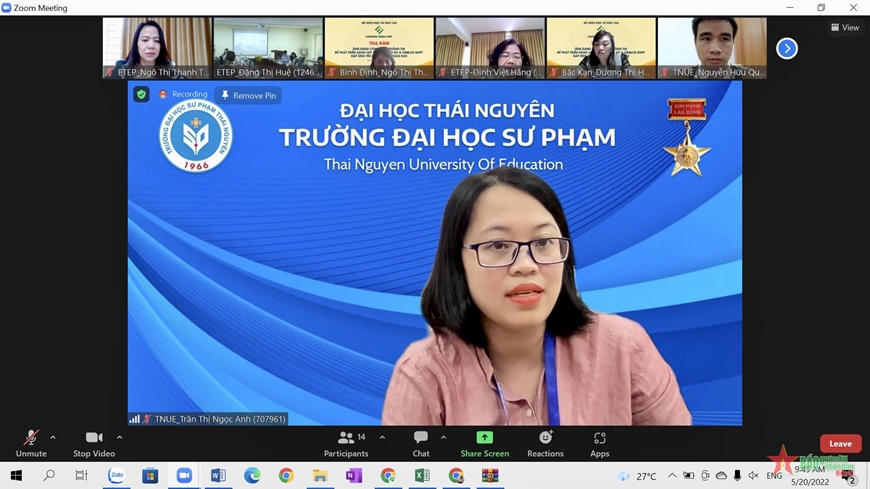Select TNUE_Nguyễn Hữu participant thumbnail

tap(712, 48)
